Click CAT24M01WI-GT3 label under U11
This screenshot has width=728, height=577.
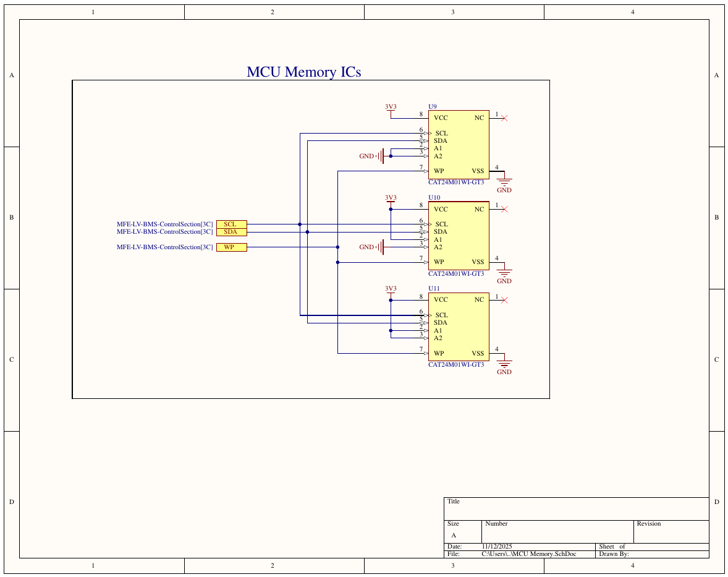point(456,365)
